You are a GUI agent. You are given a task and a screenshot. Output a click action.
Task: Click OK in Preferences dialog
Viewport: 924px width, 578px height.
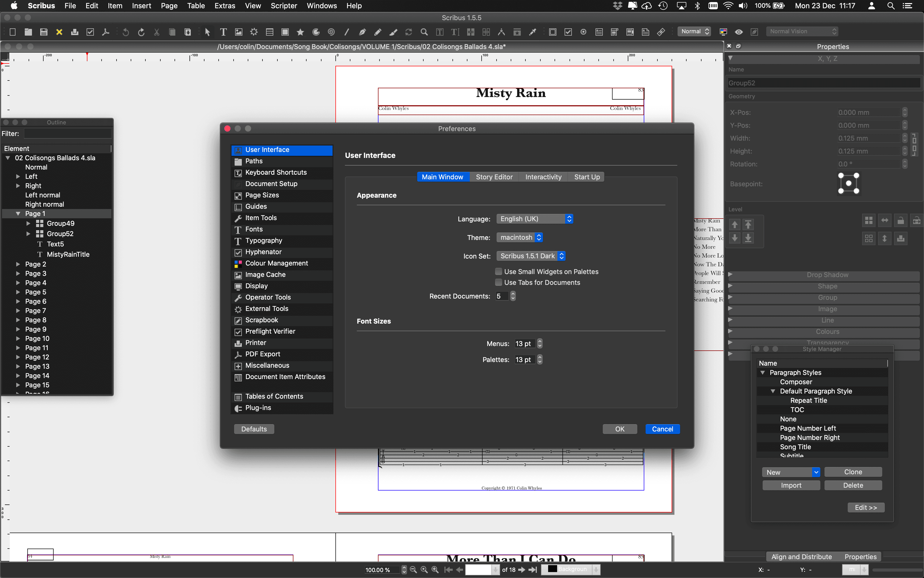(620, 429)
